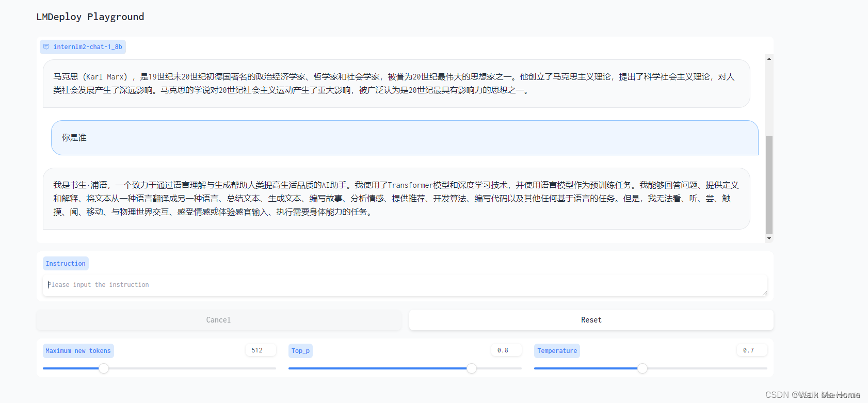Click the 我是书生·浦语 assistant response
The image size is (868, 403).
(x=396, y=199)
